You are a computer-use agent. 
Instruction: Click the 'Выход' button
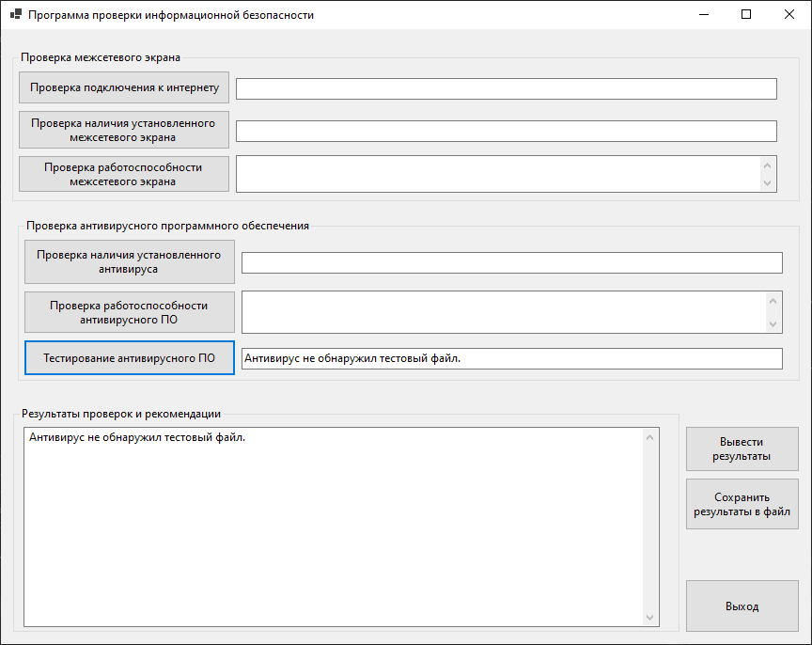742,606
